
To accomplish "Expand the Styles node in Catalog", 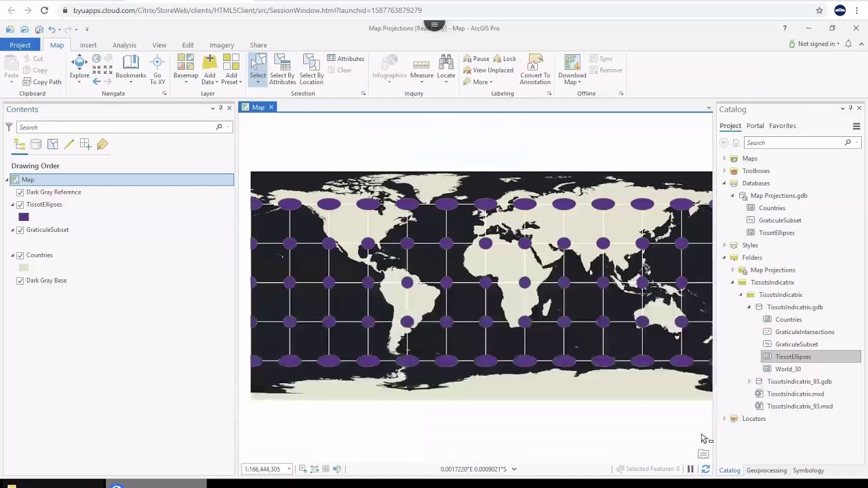I will 724,245.
